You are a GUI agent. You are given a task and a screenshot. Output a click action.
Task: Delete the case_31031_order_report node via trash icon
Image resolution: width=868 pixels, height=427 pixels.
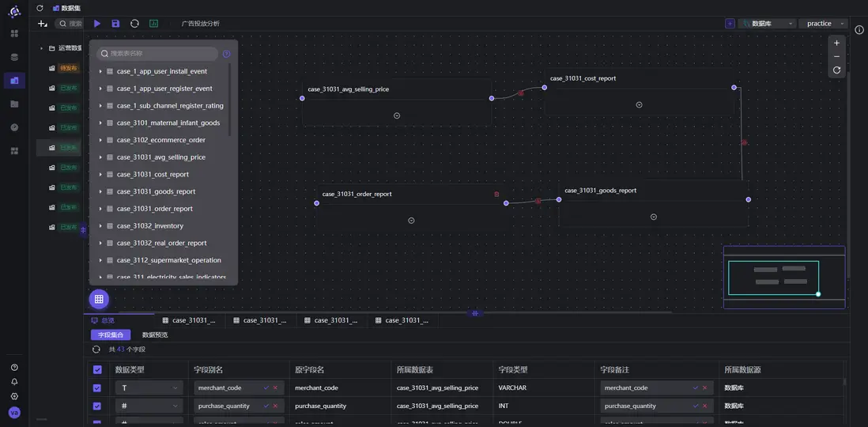(496, 194)
